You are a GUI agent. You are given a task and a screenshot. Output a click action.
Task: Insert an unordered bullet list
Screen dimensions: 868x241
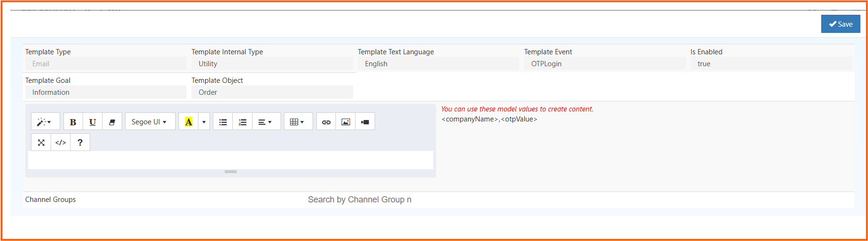click(223, 122)
